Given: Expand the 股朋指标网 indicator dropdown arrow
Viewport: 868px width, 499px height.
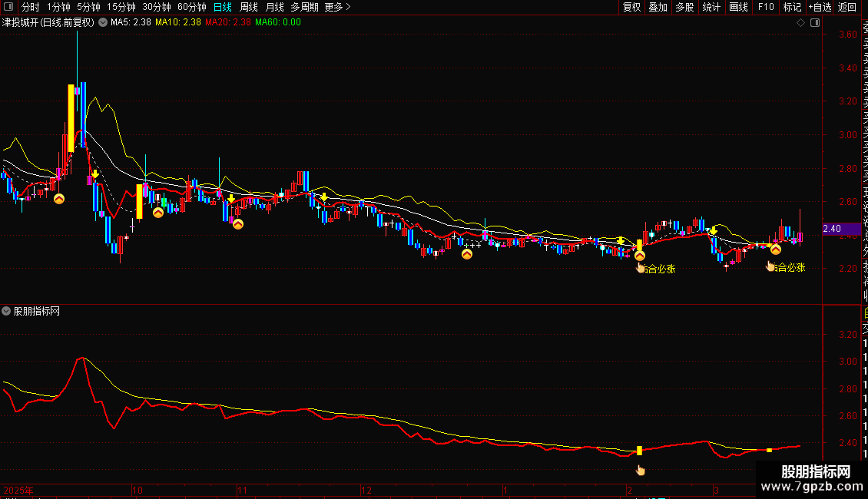Looking at the screenshot, I should coord(7,311).
